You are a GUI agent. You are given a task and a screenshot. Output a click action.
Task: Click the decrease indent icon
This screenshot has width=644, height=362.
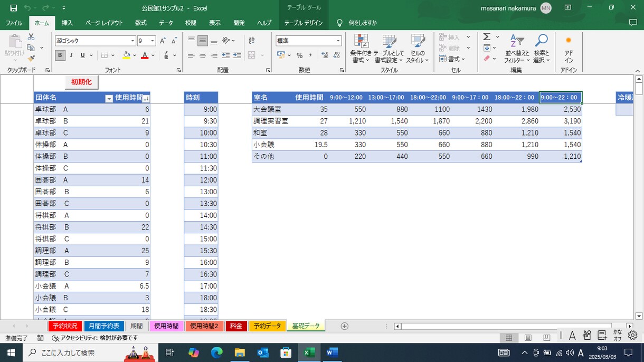coord(226,55)
